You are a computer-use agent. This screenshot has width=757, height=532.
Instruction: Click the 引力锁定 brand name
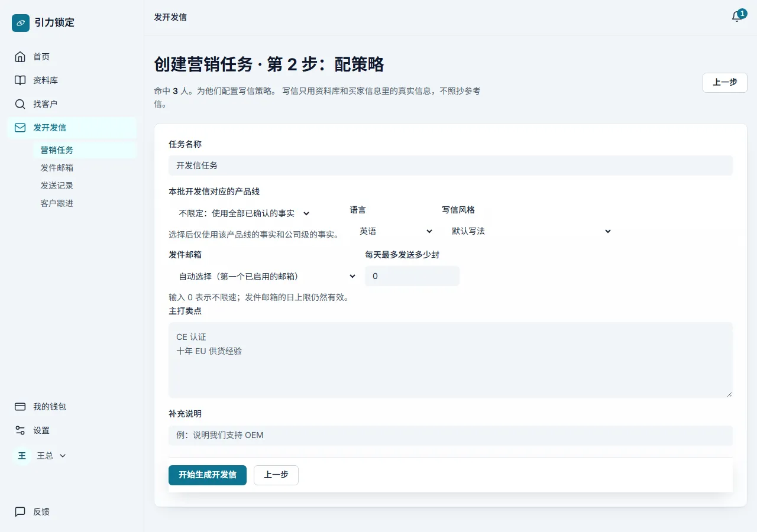tap(54, 23)
